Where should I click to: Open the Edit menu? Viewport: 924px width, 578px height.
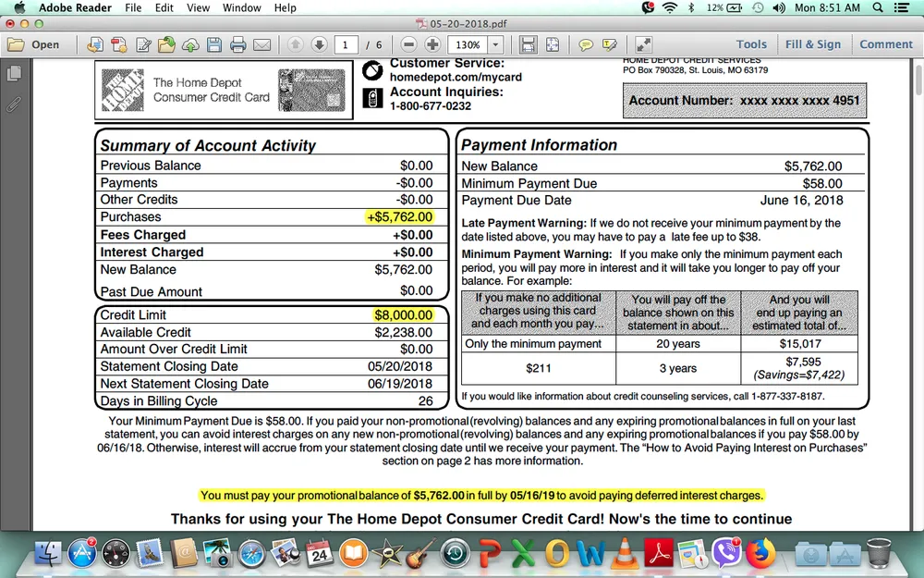click(164, 7)
